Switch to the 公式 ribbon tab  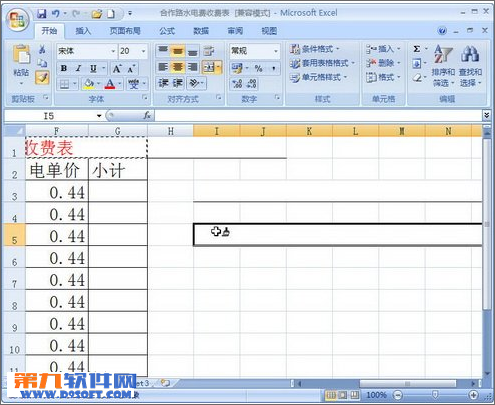(x=167, y=31)
